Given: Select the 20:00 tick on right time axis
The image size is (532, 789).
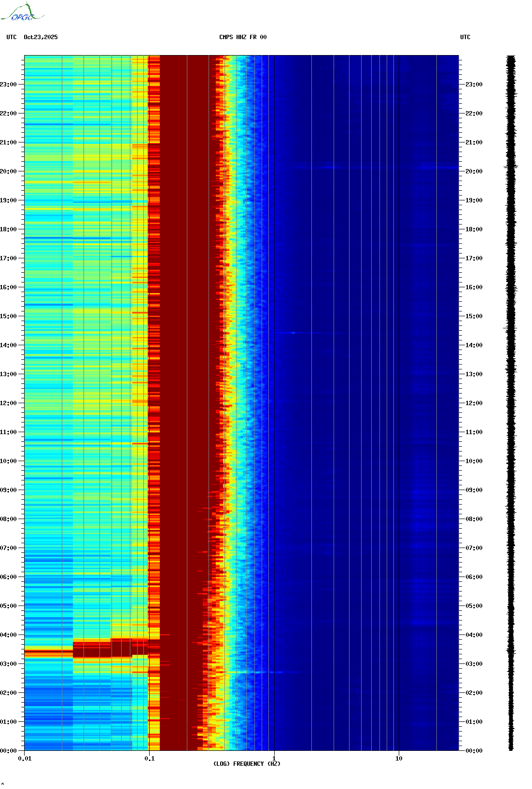Looking at the screenshot, I should click(474, 171).
